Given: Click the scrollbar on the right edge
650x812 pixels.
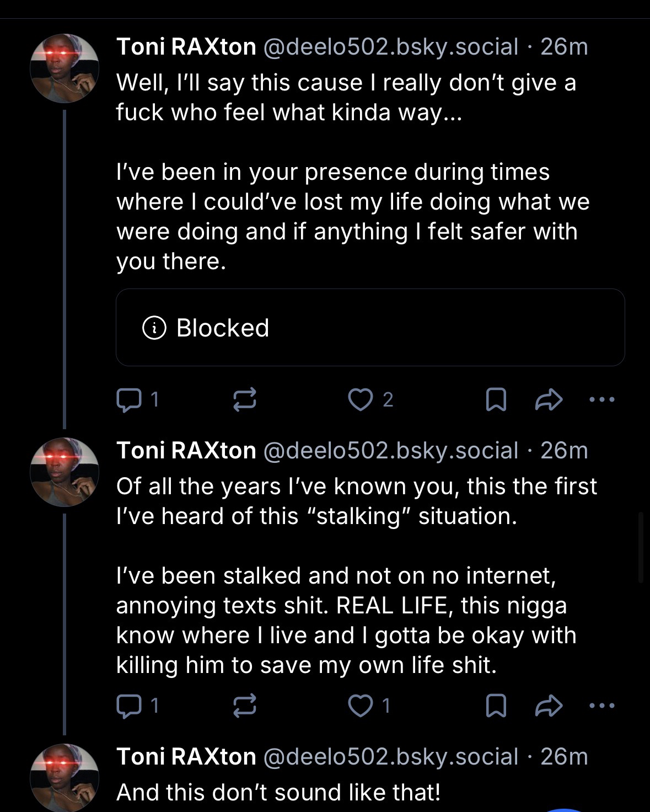Looking at the screenshot, I should (x=641, y=547).
